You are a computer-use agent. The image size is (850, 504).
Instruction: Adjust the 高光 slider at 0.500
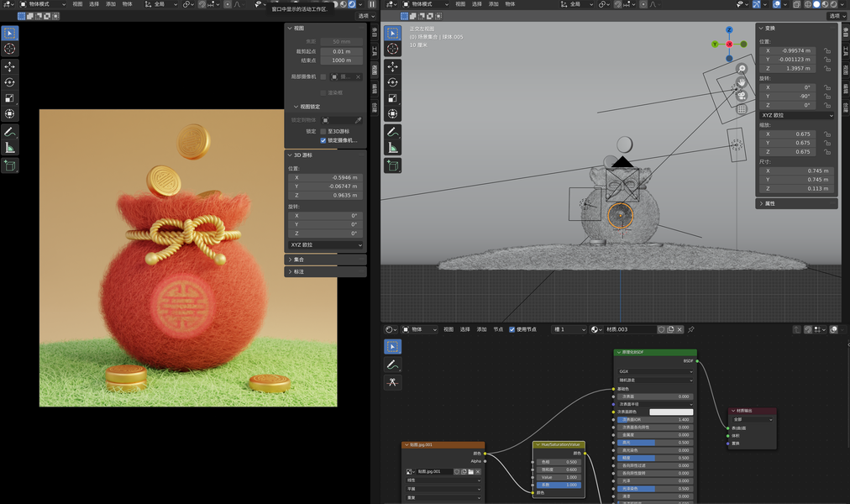(655, 443)
